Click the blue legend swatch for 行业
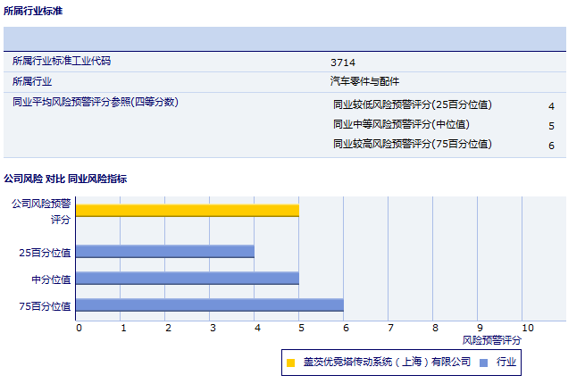The width and height of the screenshot is (585, 392). 483,363
